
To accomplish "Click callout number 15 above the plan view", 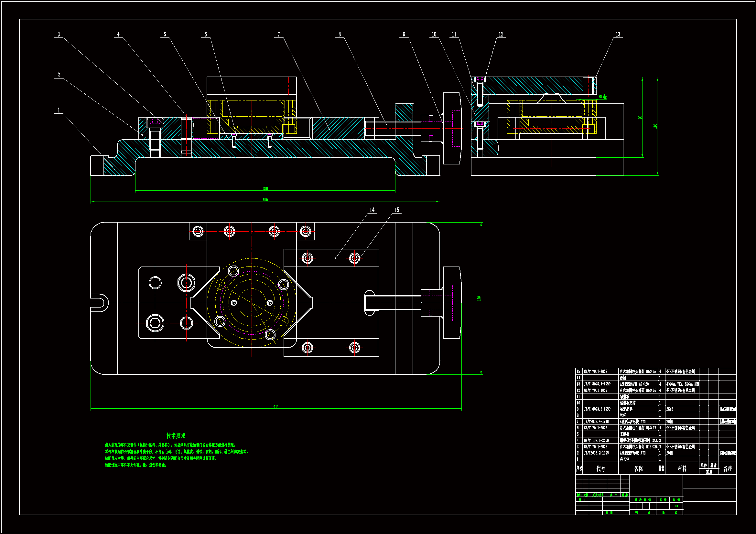I will click(x=397, y=210).
